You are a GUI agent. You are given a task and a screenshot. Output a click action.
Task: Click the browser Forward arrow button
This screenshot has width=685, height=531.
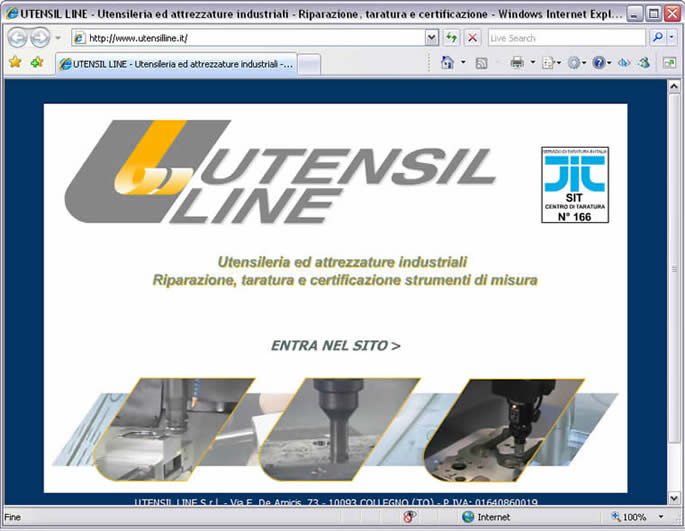(x=39, y=38)
